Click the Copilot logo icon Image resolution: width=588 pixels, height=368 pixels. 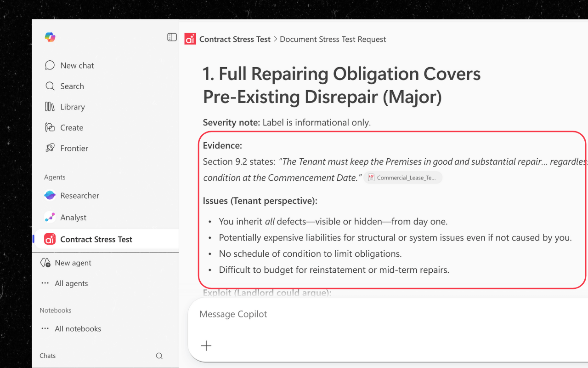(x=50, y=37)
